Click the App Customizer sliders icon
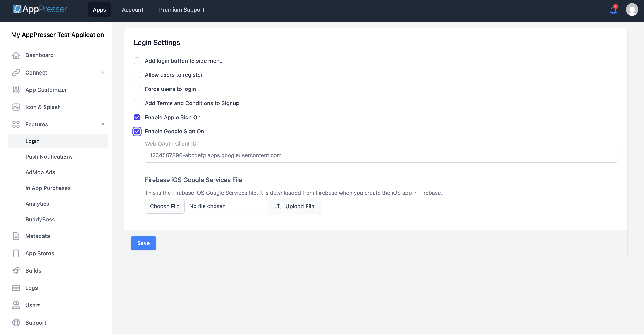 pos(16,90)
